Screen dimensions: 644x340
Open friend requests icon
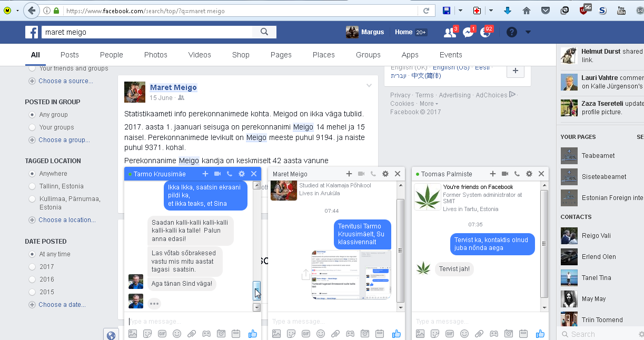coord(450,32)
